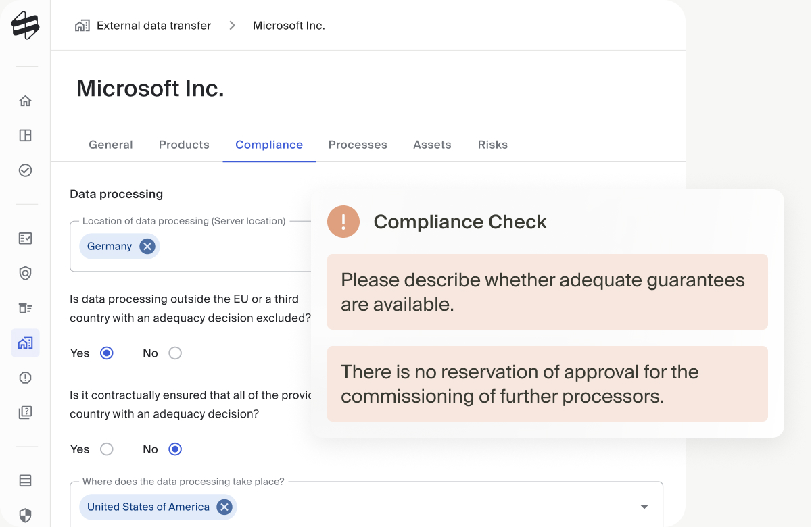
Task: Open the circled checkmark tasks icon
Action: point(25,170)
